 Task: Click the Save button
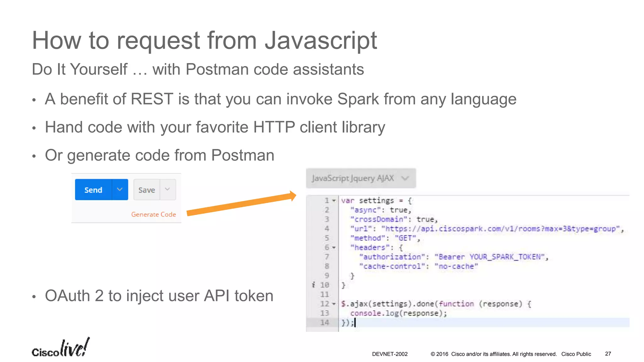coord(147,190)
